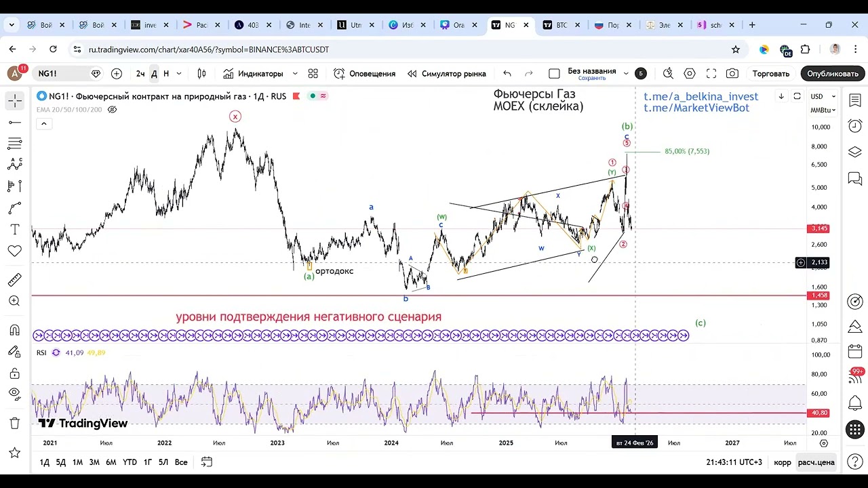This screenshot has height=488, width=868.
Task: Toggle RSI indicator visibility icon
Action: 56,352
